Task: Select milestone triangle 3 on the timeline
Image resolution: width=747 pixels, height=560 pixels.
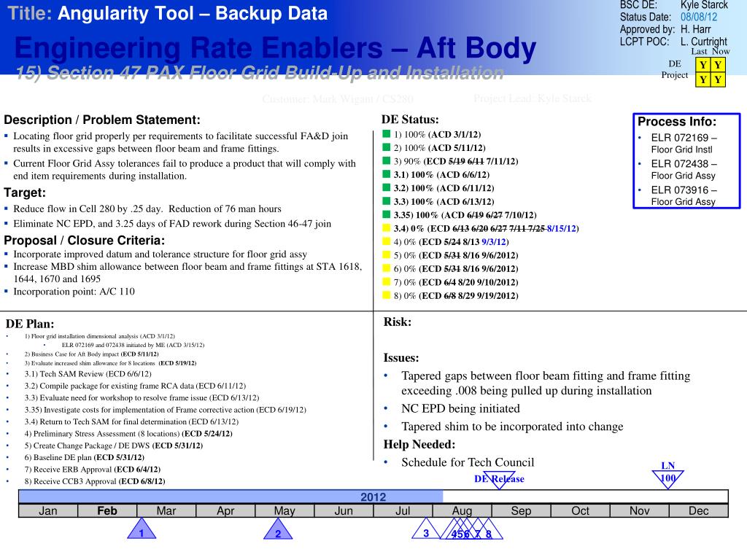Action: (426, 530)
